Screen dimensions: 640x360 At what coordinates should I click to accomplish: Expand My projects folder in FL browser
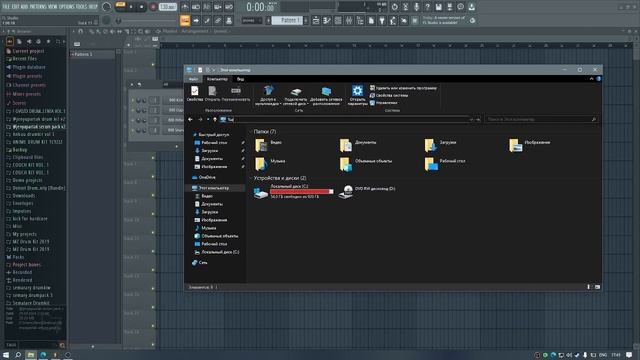click(24, 234)
